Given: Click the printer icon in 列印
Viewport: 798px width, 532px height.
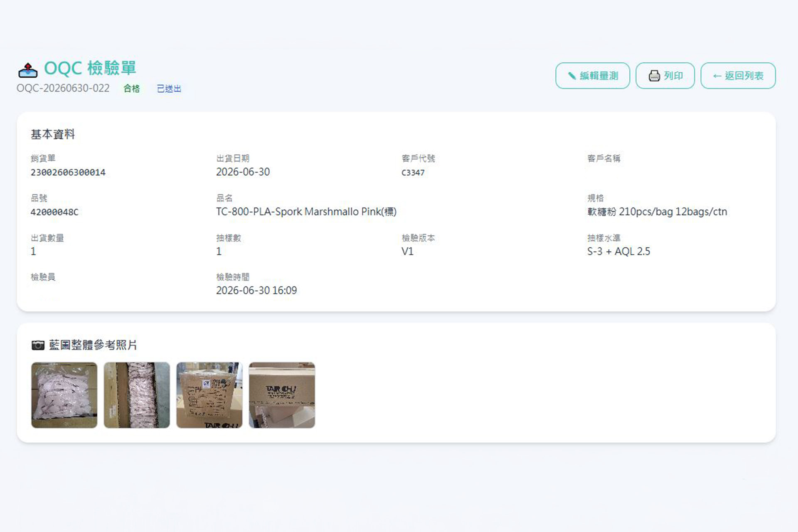Looking at the screenshot, I should click(x=654, y=76).
